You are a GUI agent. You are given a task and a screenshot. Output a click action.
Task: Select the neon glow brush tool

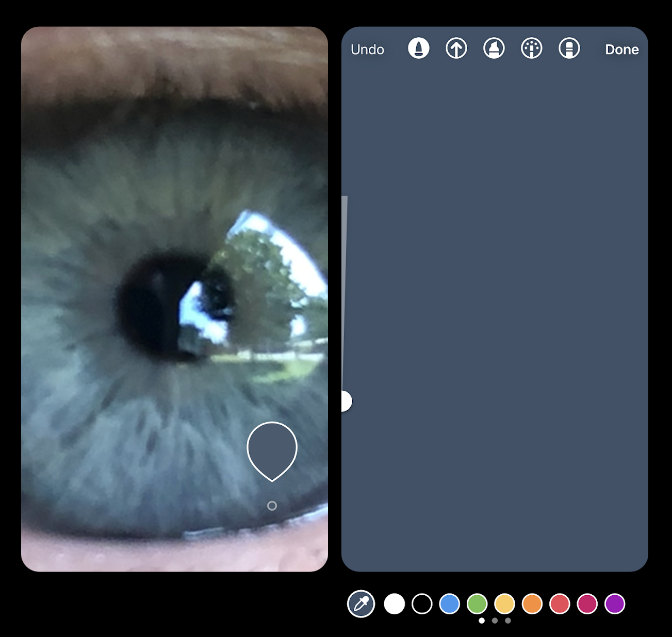(x=531, y=48)
